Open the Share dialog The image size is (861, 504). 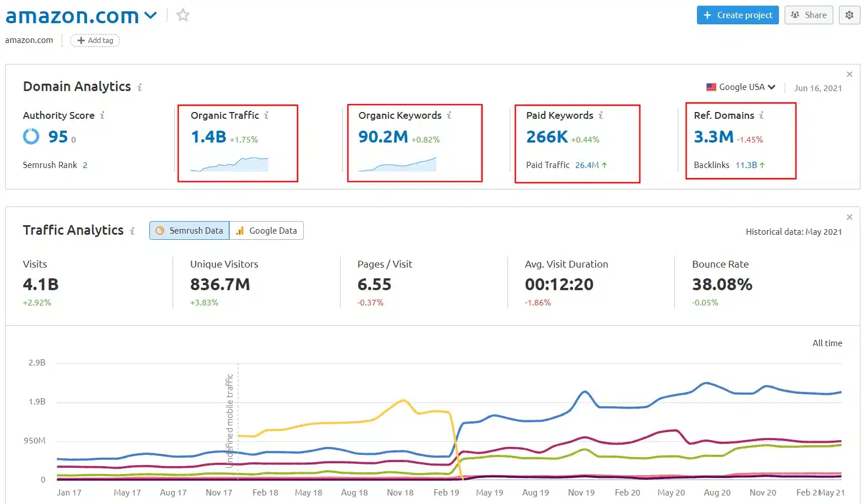pyautogui.click(x=809, y=15)
